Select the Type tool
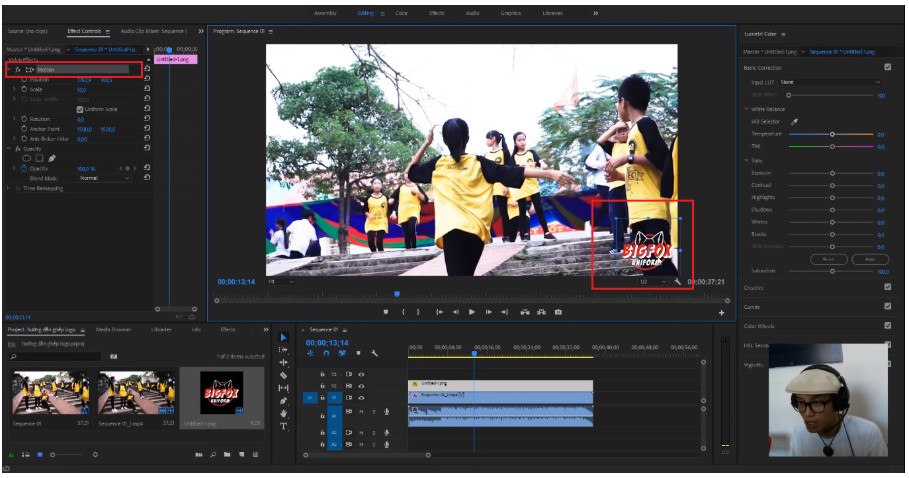909x478 pixels. pyautogui.click(x=283, y=426)
